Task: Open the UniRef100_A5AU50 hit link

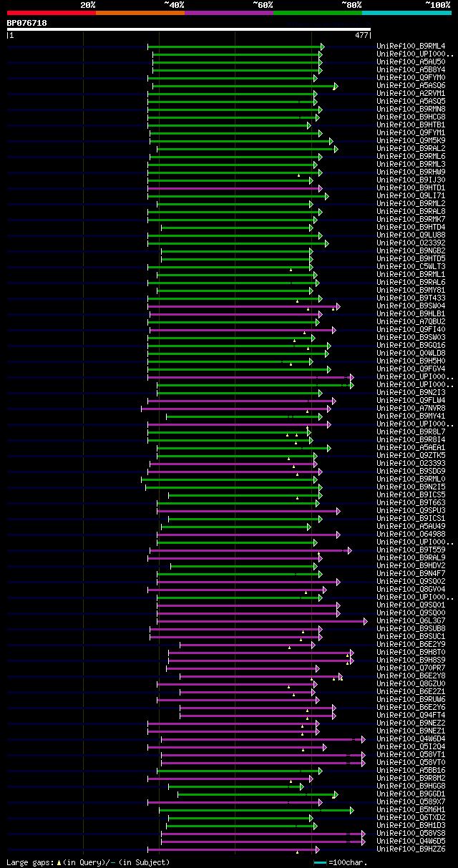Action: pos(411,62)
